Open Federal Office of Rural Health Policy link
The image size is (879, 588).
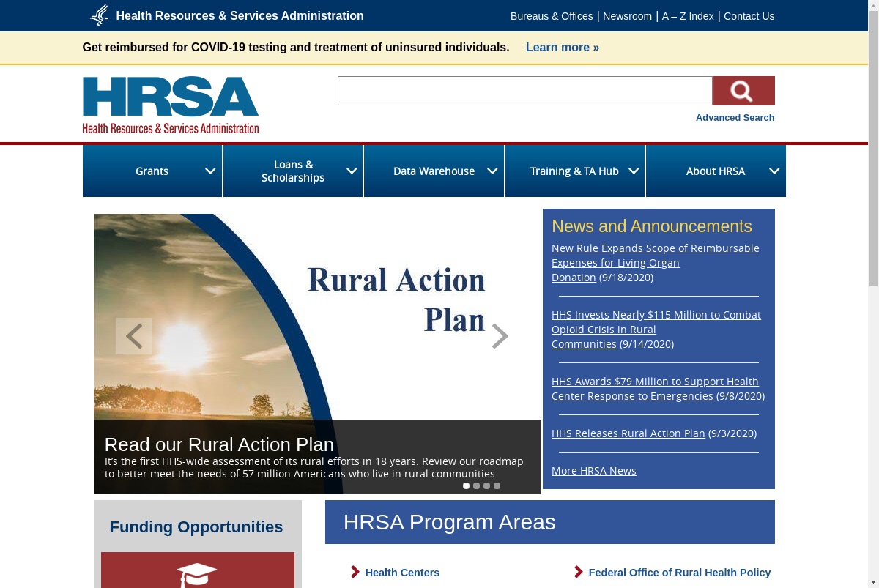click(680, 572)
